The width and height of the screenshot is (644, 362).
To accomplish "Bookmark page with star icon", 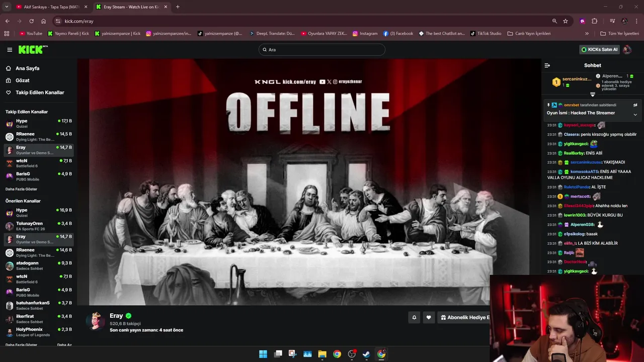I will pyautogui.click(x=566, y=21).
